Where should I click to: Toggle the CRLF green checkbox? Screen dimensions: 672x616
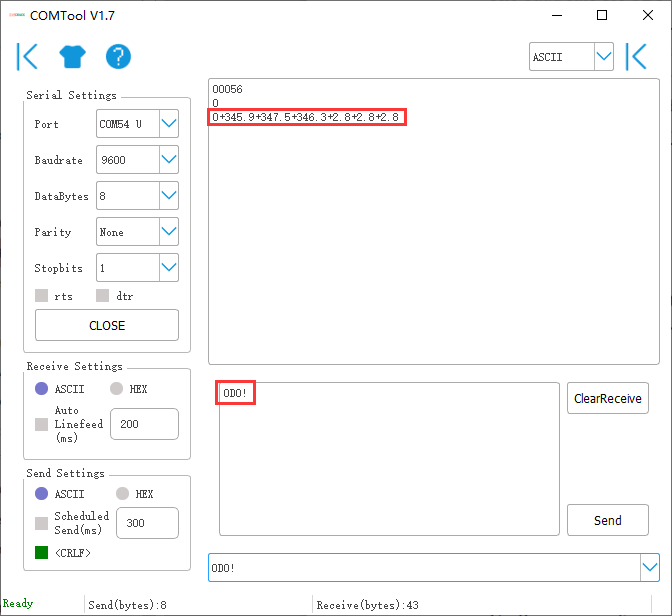42,553
